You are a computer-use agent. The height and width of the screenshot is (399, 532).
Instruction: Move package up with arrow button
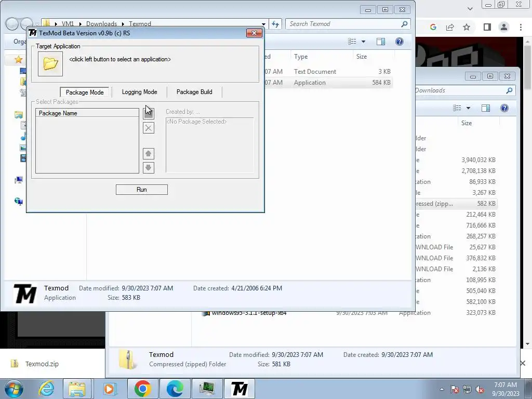click(148, 154)
